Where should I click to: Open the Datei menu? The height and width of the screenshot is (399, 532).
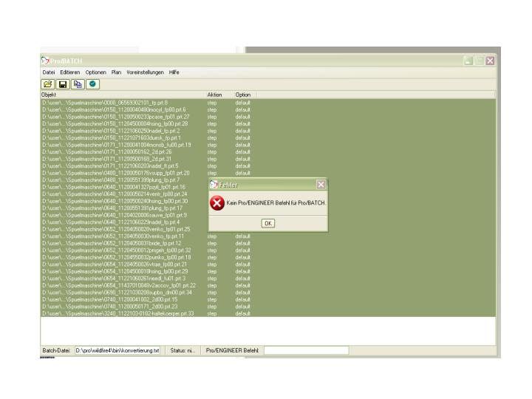click(x=49, y=72)
